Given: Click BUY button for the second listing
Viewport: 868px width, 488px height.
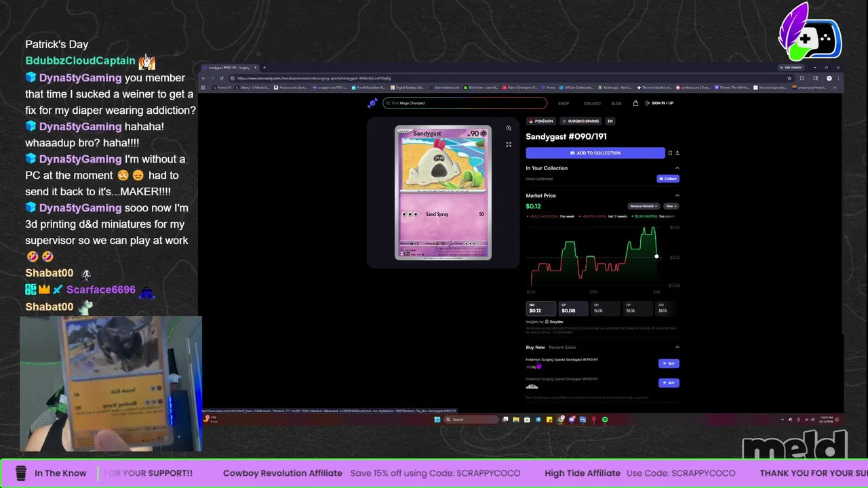Looking at the screenshot, I should coord(669,383).
